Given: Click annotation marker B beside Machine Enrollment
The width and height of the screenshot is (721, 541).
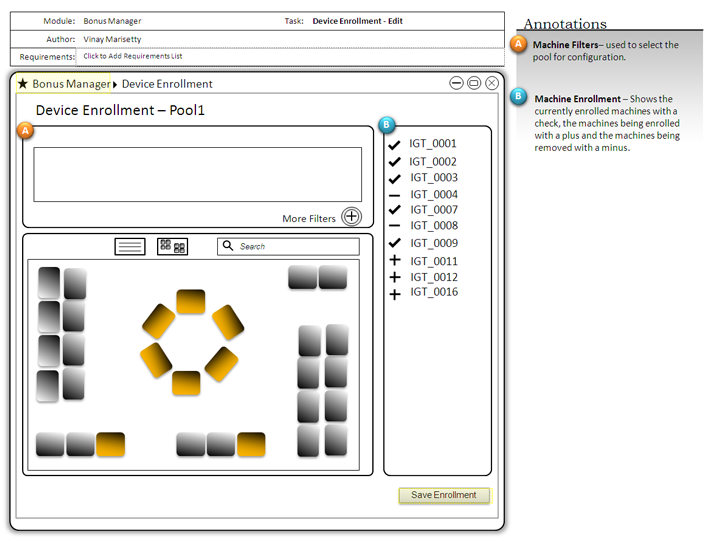Looking at the screenshot, I should tap(519, 97).
